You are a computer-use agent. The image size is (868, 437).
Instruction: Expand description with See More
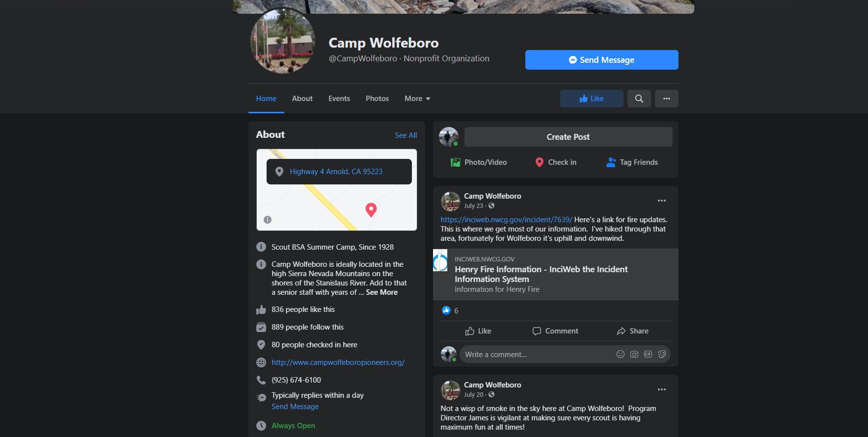pyautogui.click(x=381, y=292)
